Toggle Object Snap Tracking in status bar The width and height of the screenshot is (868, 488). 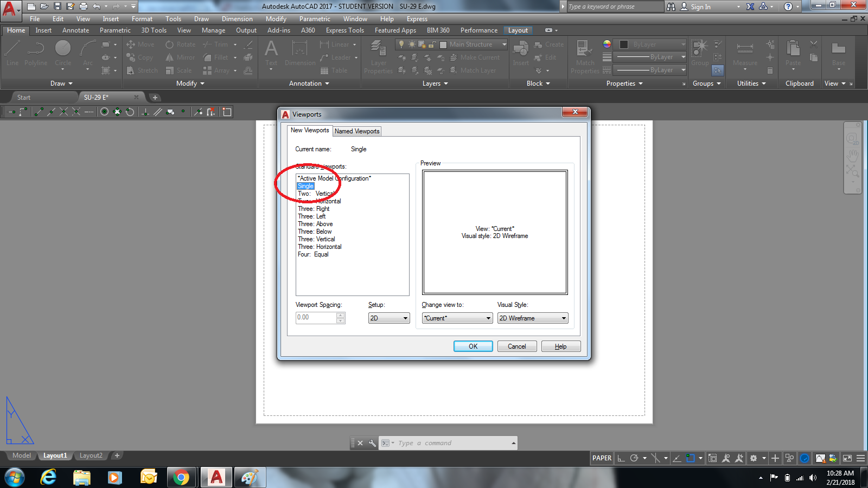[x=676, y=458]
